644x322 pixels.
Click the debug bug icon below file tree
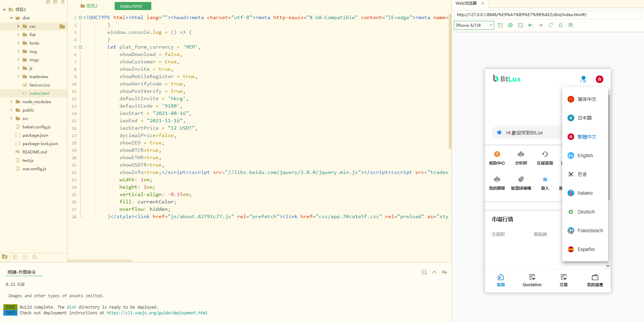pyautogui.click(x=15, y=257)
